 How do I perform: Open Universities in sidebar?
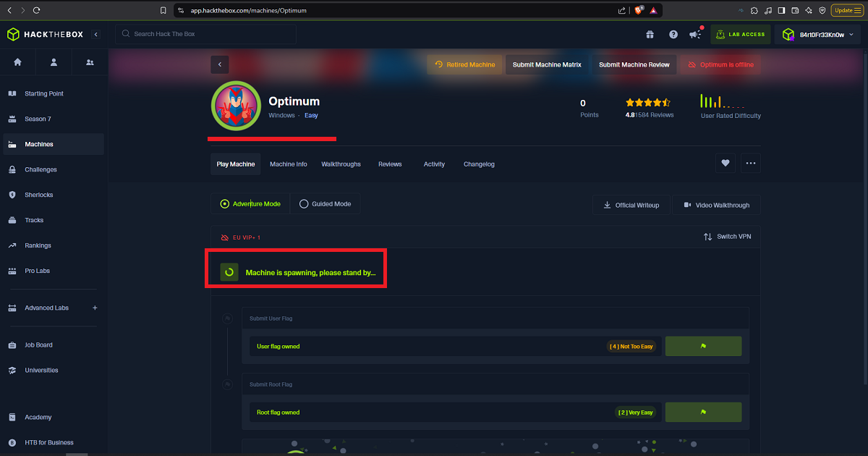pos(54,370)
